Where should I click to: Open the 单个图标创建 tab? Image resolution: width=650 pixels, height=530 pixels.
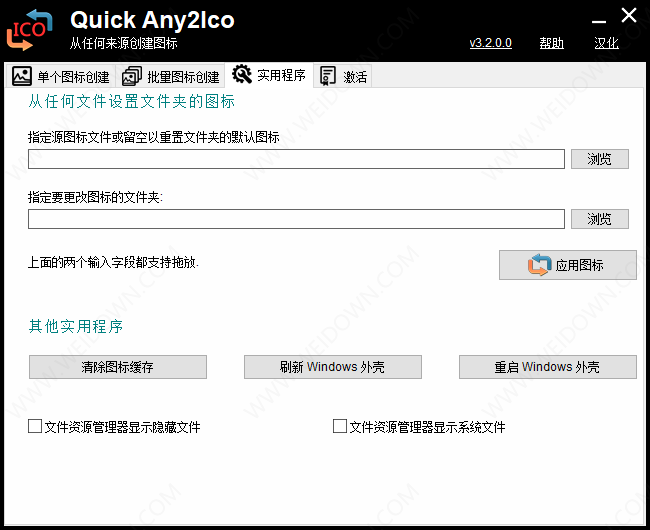click(61, 76)
